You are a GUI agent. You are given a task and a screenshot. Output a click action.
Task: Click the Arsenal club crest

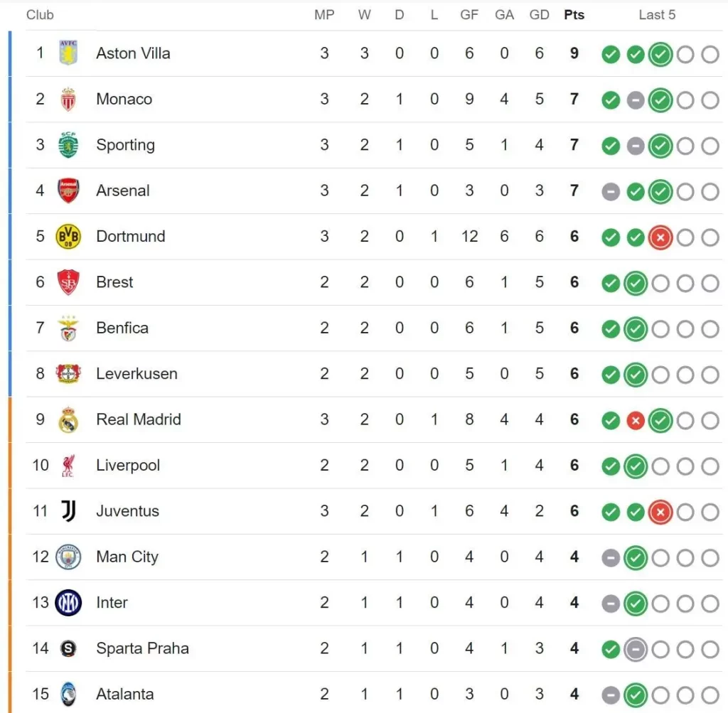click(68, 191)
